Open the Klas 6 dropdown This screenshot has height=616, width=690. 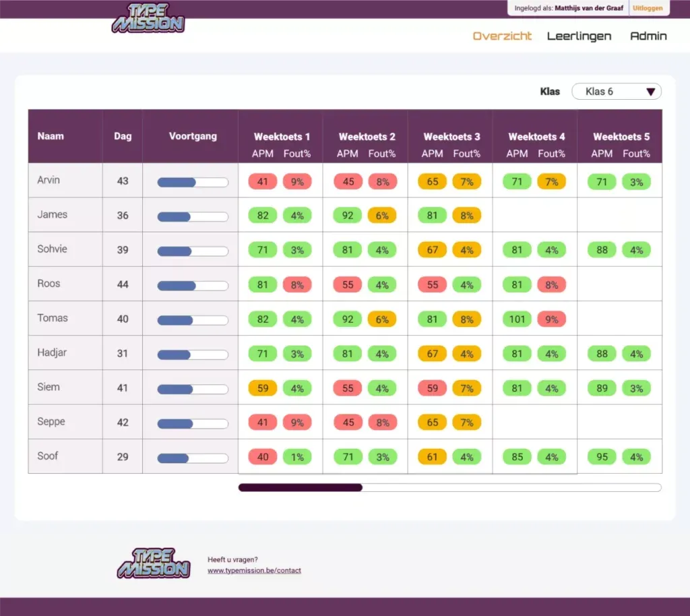point(616,92)
